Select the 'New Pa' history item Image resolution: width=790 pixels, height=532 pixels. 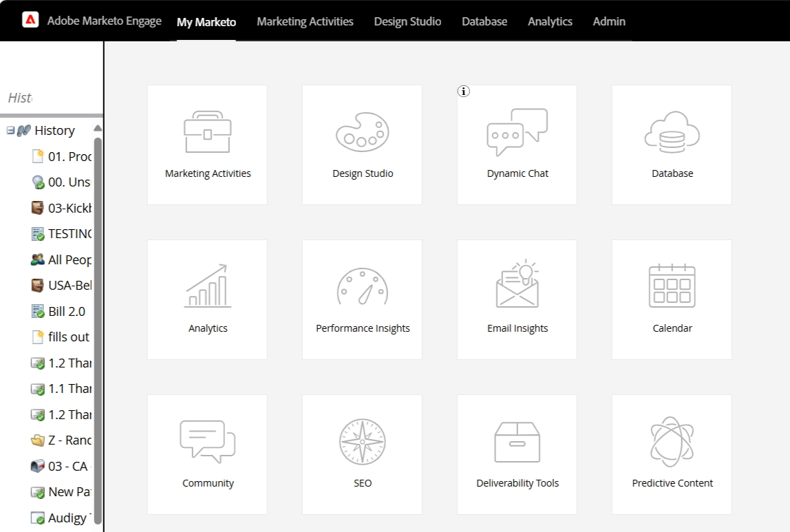61,491
